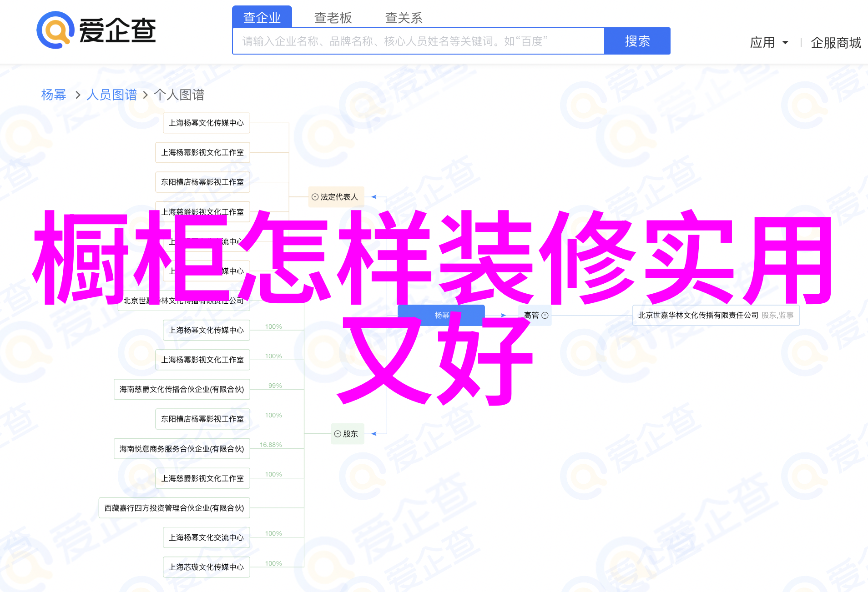Screen dimensions: 868x592
Task: Switch to the 查企业 tab
Action: (262, 17)
